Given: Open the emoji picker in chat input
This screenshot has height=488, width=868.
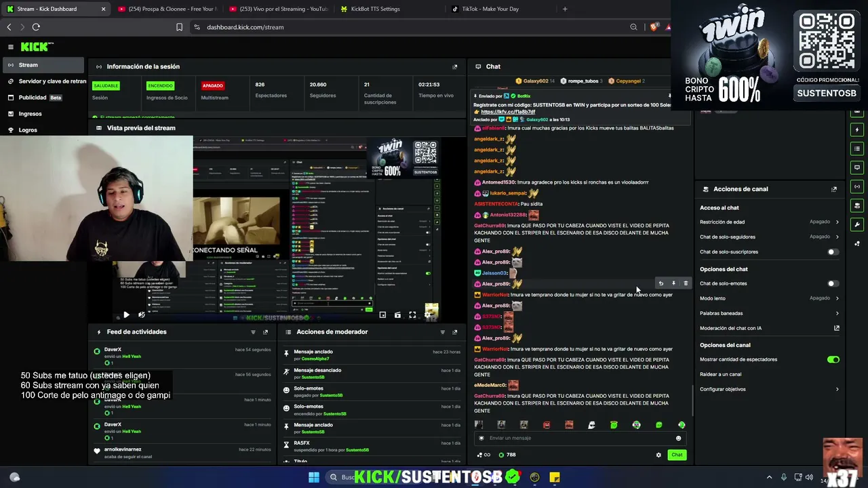Looking at the screenshot, I should pos(678,438).
